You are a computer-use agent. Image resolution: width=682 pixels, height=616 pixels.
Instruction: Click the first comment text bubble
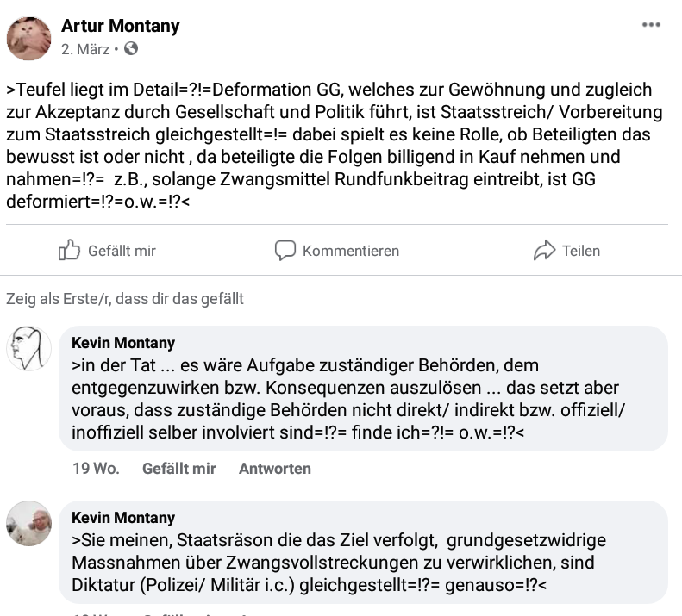coord(363,389)
